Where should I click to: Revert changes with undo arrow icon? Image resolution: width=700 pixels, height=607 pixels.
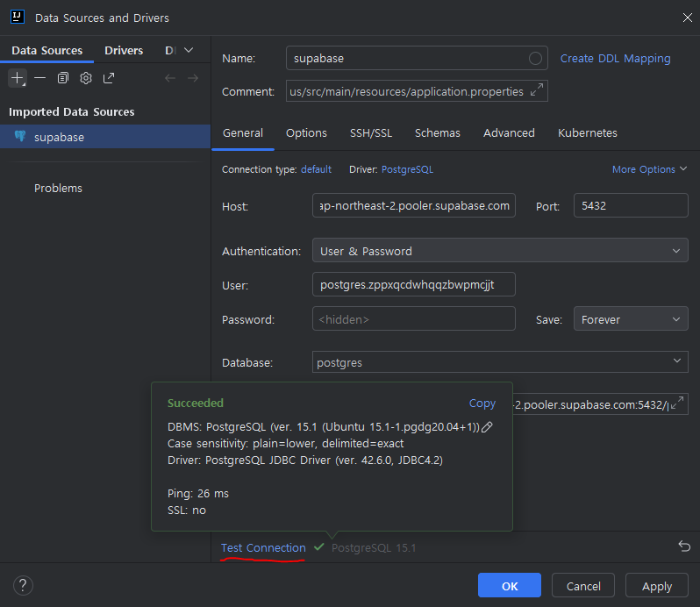pos(684,546)
